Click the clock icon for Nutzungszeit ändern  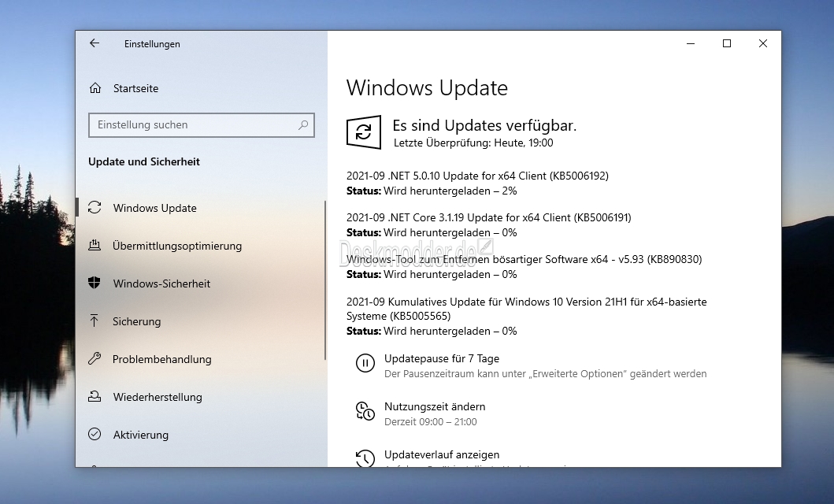tap(365, 412)
